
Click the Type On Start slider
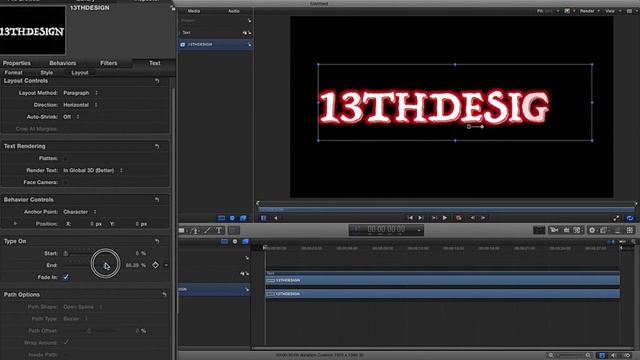click(91, 253)
